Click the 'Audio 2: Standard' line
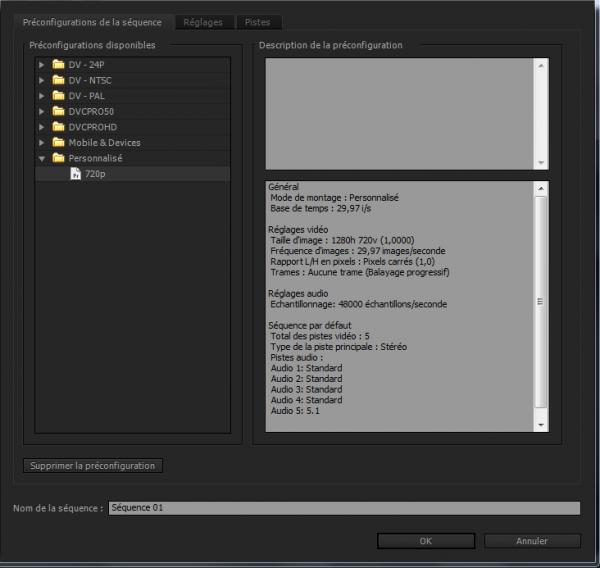The height and width of the screenshot is (568, 600). [307, 379]
